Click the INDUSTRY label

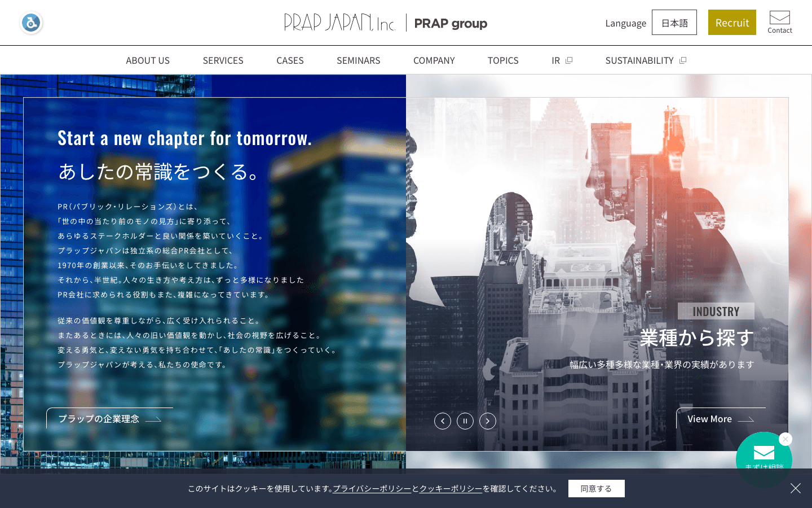(716, 312)
